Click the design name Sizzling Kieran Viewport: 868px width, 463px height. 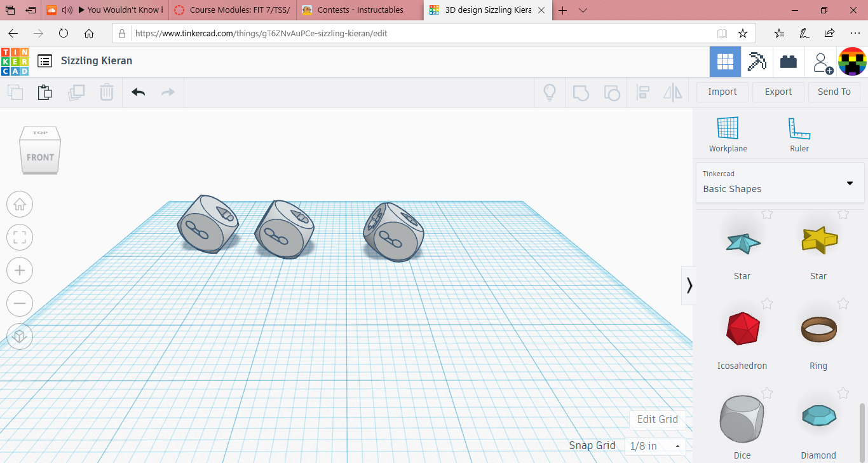tap(97, 61)
